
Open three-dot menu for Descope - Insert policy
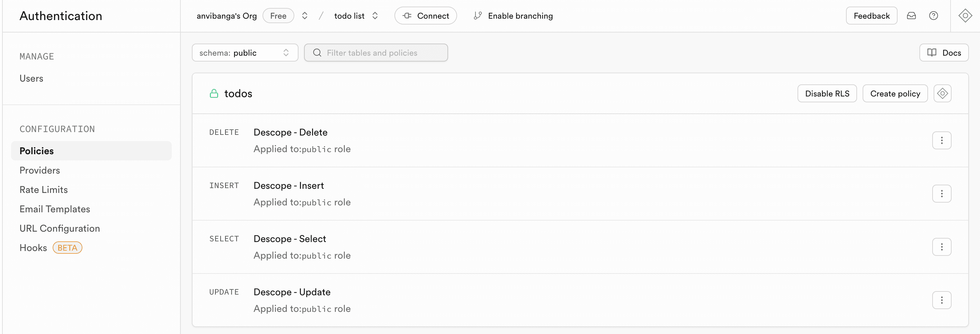point(942,194)
